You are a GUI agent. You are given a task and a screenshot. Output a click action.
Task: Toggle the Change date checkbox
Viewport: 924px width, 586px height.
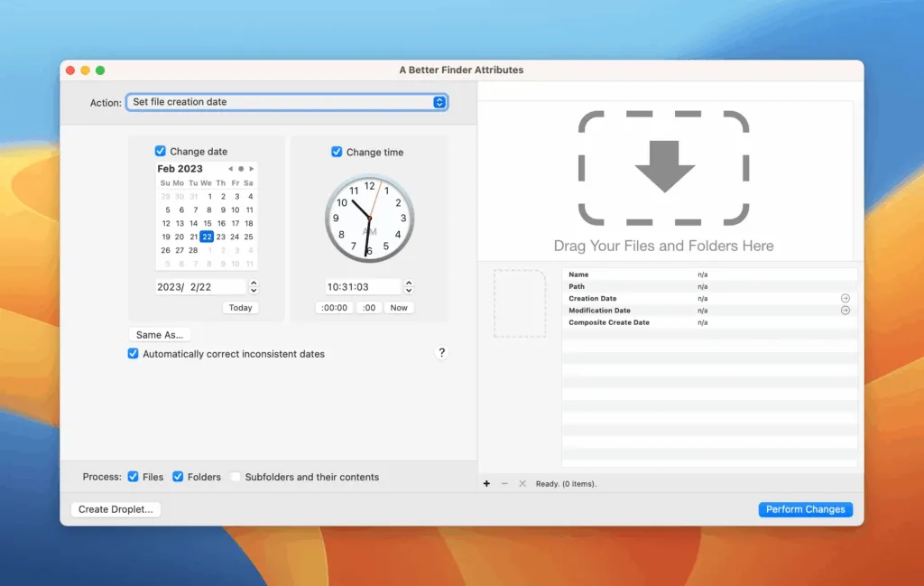click(161, 152)
